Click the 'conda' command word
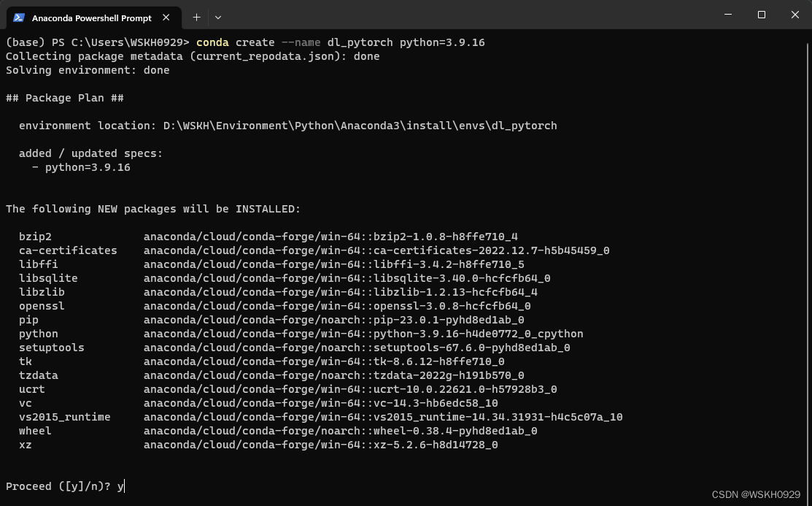Image resolution: width=812 pixels, height=506 pixels. pos(212,42)
